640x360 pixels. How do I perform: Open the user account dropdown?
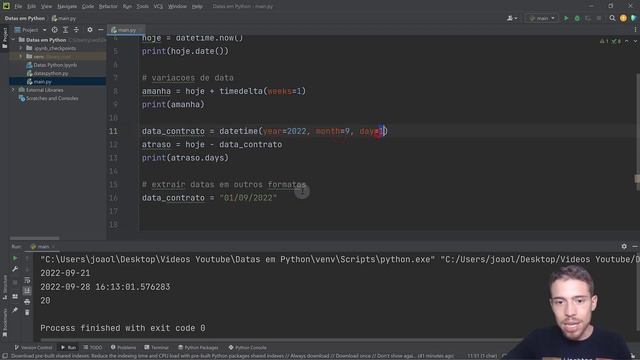click(x=512, y=18)
